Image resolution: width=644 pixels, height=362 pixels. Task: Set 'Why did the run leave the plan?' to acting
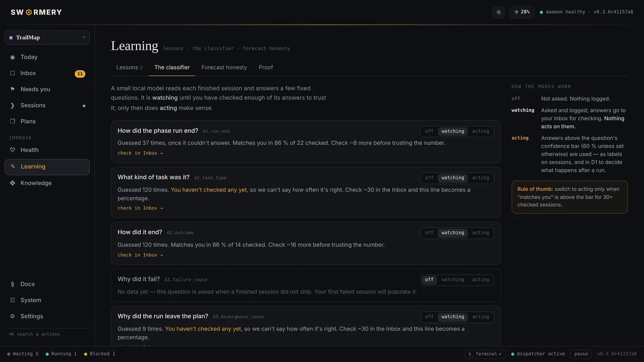[481, 317]
